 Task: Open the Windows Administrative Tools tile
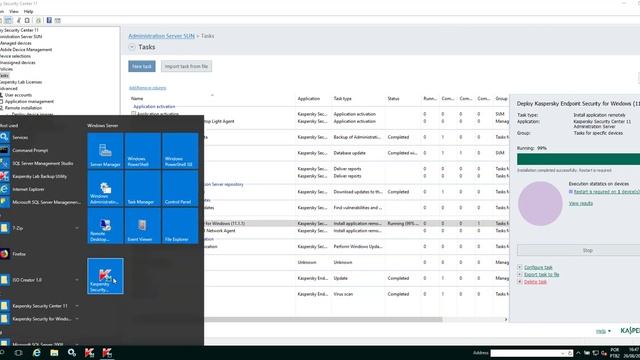(x=105, y=188)
